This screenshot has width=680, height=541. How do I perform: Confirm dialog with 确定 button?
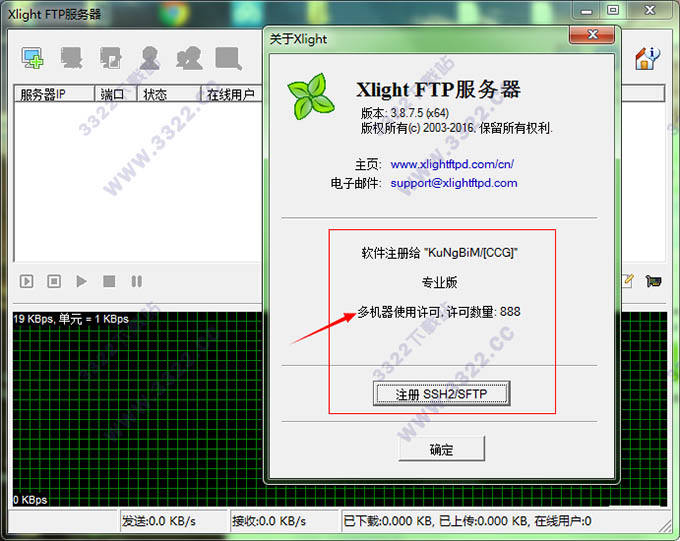(441, 449)
